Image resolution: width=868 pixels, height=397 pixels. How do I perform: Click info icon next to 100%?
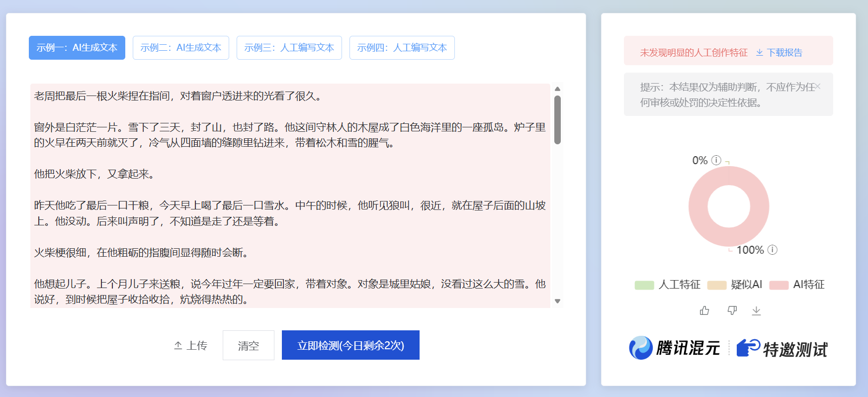pyautogui.click(x=773, y=250)
